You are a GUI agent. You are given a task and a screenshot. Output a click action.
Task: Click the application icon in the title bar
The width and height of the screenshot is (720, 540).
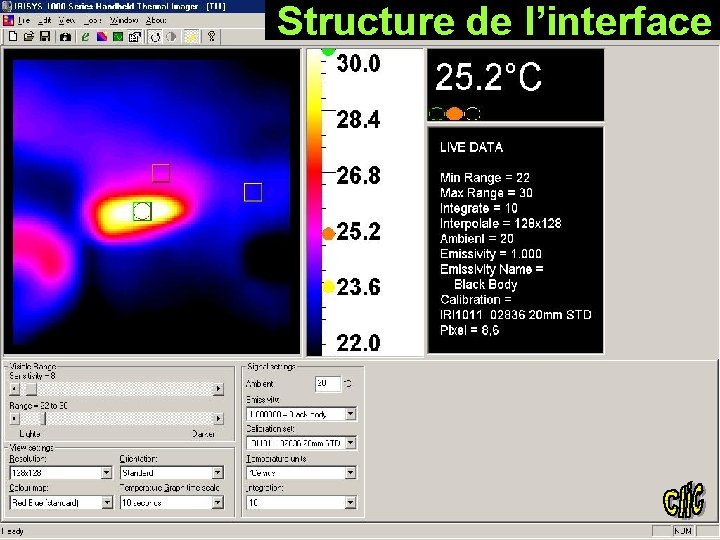[x=6, y=6]
